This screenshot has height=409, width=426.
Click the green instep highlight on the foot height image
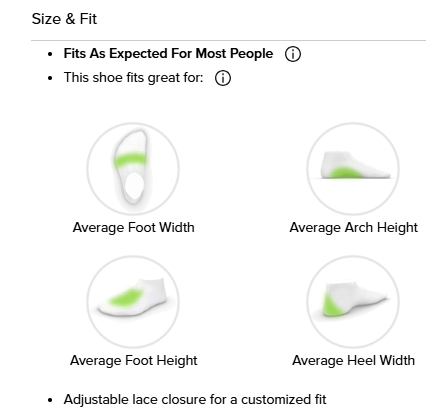[x=125, y=297]
